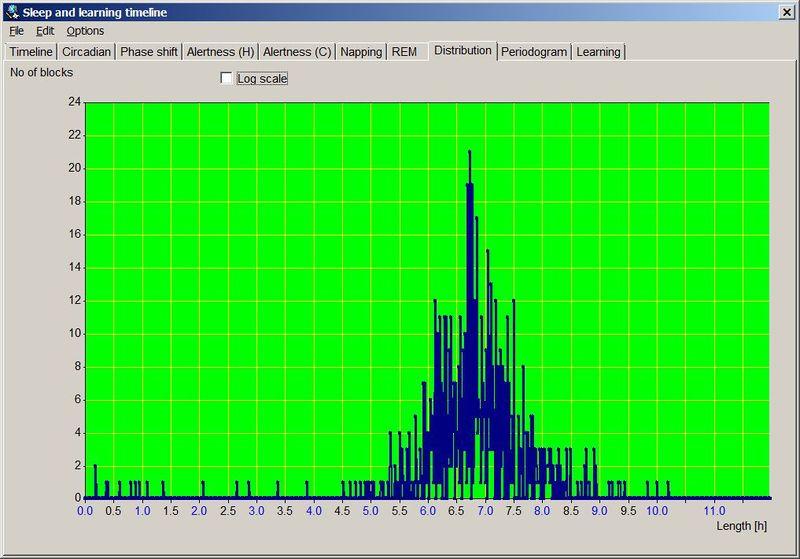Click the Log scale label text
This screenshot has height=559, width=800.
262,78
